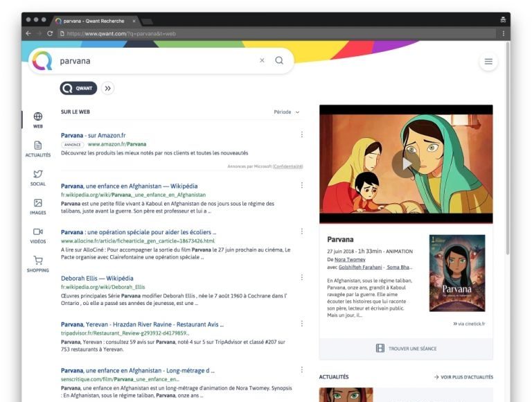Open the 'Deborah Ellis — Wikipédia' result
The width and height of the screenshot is (532, 402).
(x=97, y=279)
